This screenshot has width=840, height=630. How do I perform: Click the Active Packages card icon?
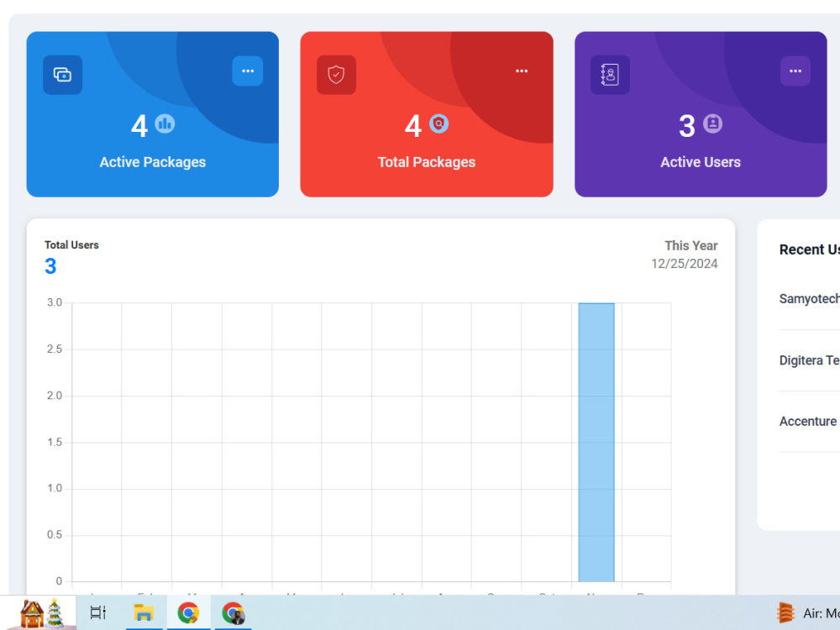tap(63, 75)
